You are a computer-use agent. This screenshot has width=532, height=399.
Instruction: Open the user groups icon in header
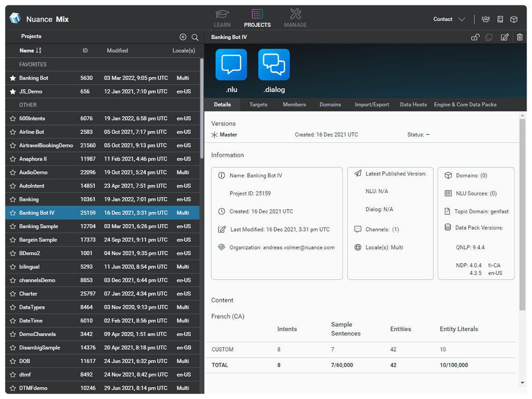coord(486,19)
